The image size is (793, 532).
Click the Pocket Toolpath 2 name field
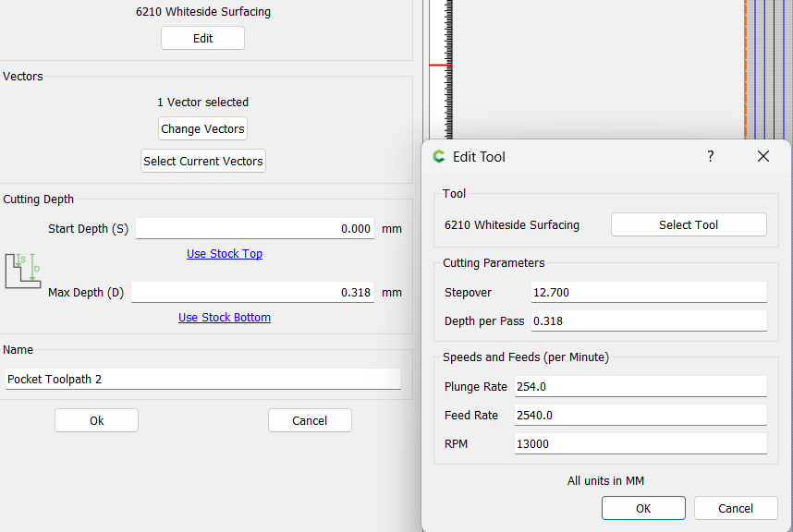coord(202,379)
